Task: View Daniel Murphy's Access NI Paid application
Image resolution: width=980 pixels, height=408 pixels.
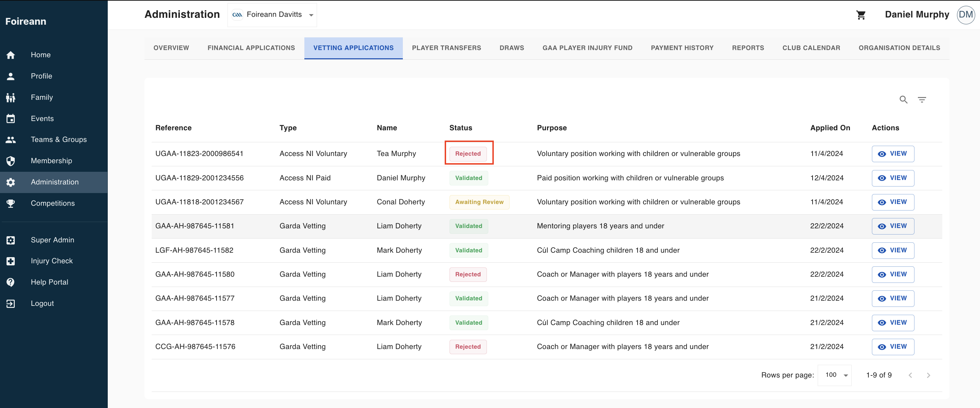Action: pos(892,178)
